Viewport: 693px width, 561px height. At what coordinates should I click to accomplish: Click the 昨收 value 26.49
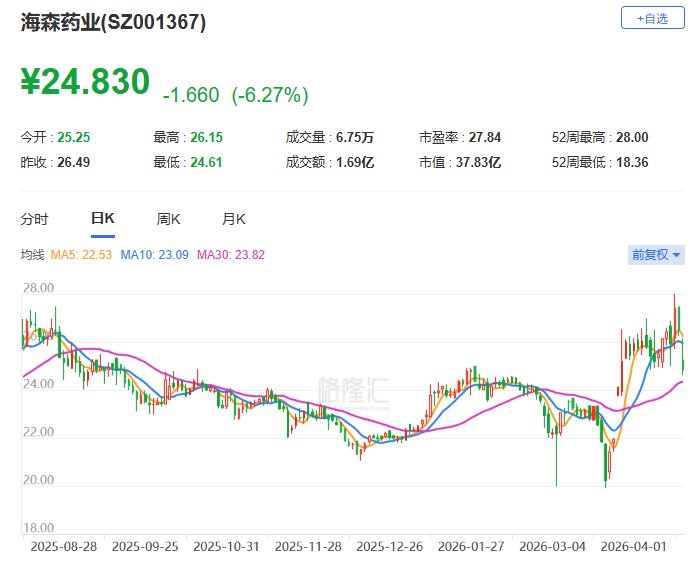click(73, 162)
